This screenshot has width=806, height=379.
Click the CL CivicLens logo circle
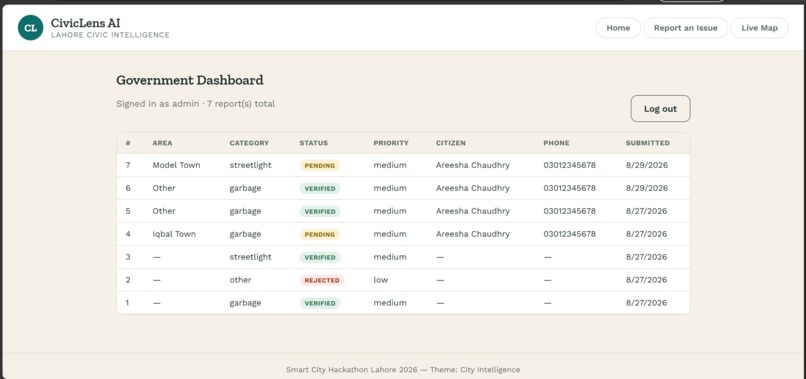click(x=30, y=28)
